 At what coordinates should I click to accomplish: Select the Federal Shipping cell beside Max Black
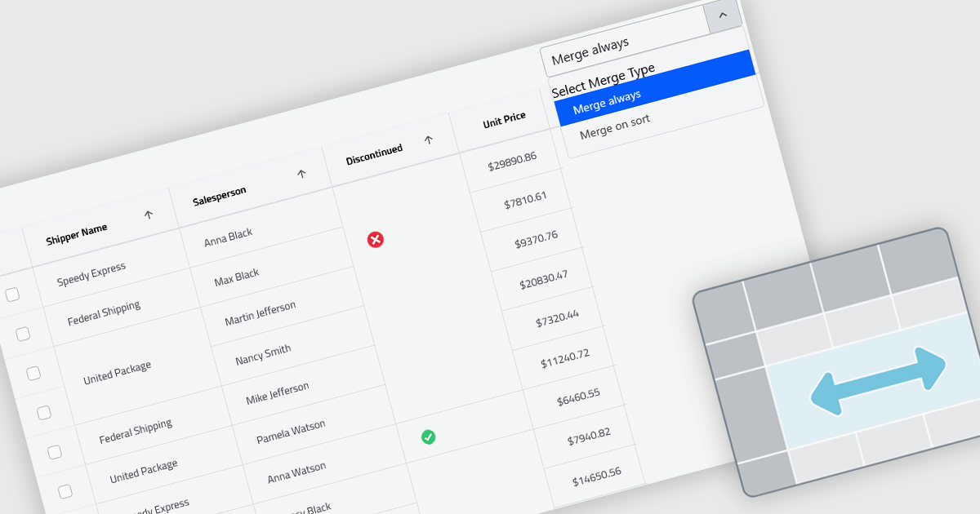[104, 313]
